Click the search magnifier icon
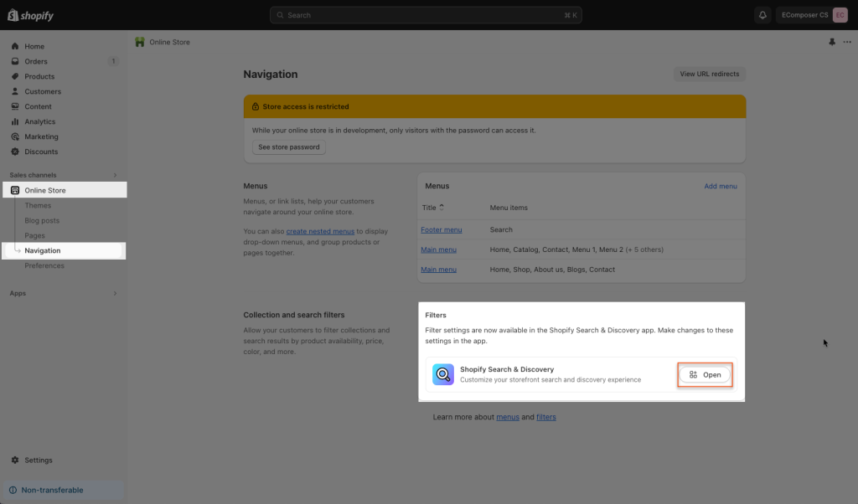 [280, 15]
